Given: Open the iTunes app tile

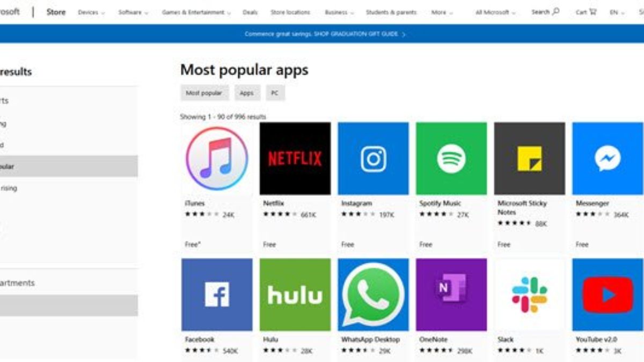Looking at the screenshot, I should click(x=217, y=158).
